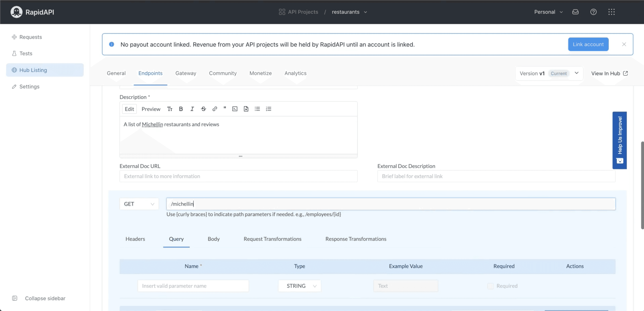Screen dimensions: 644x311
Task: Click the Help Us Improve feedback tab
Action: 619,140
